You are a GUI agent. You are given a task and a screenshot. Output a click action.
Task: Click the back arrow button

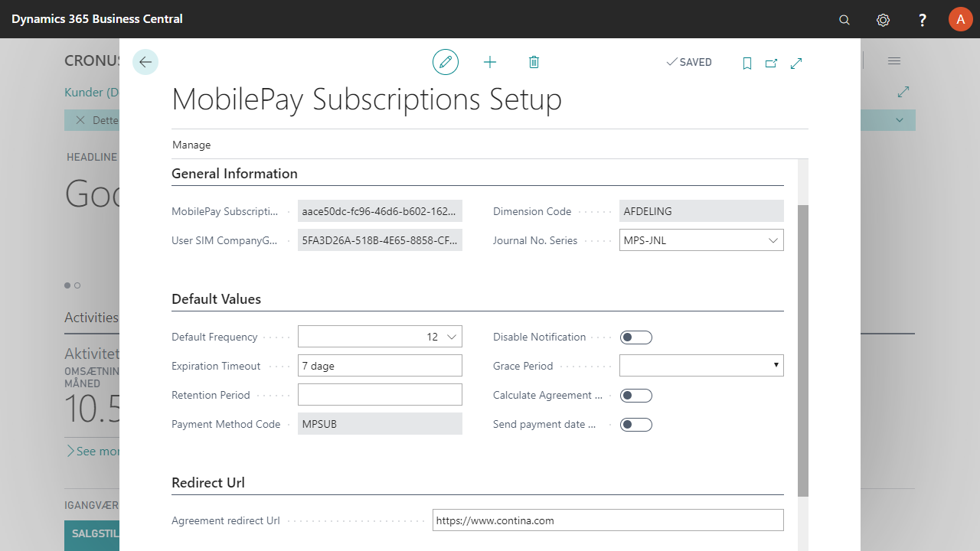(145, 62)
